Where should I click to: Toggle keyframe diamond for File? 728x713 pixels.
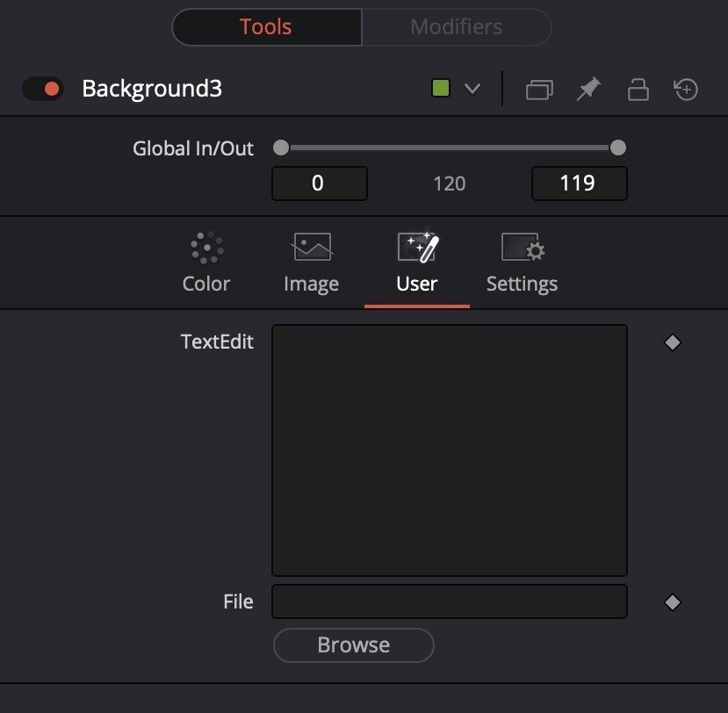673,602
